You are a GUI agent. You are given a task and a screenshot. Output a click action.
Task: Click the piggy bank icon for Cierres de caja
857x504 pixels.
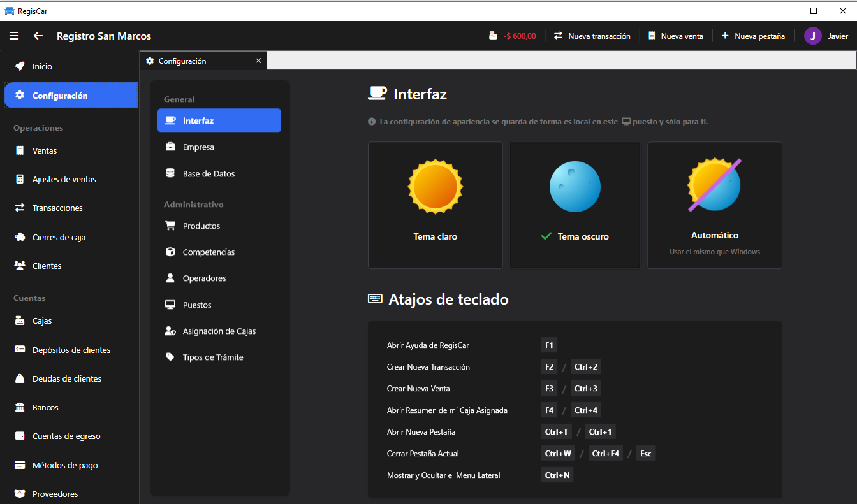[x=20, y=238]
